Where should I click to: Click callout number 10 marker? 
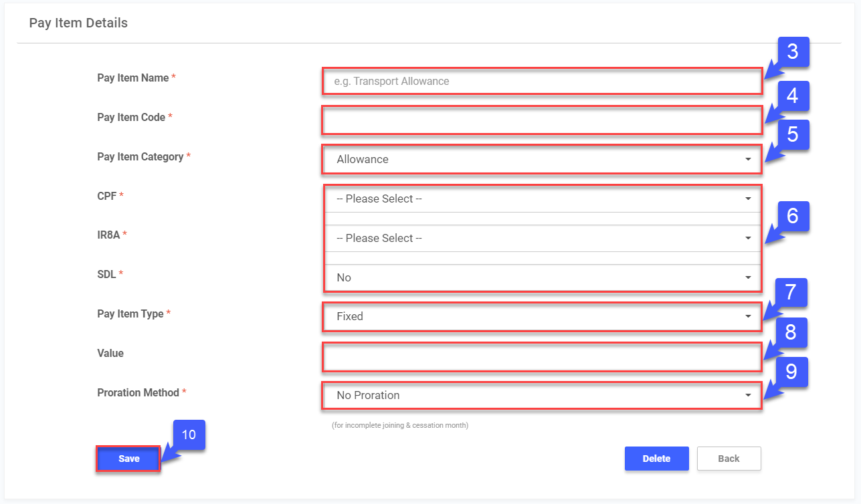(x=189, y=434)
